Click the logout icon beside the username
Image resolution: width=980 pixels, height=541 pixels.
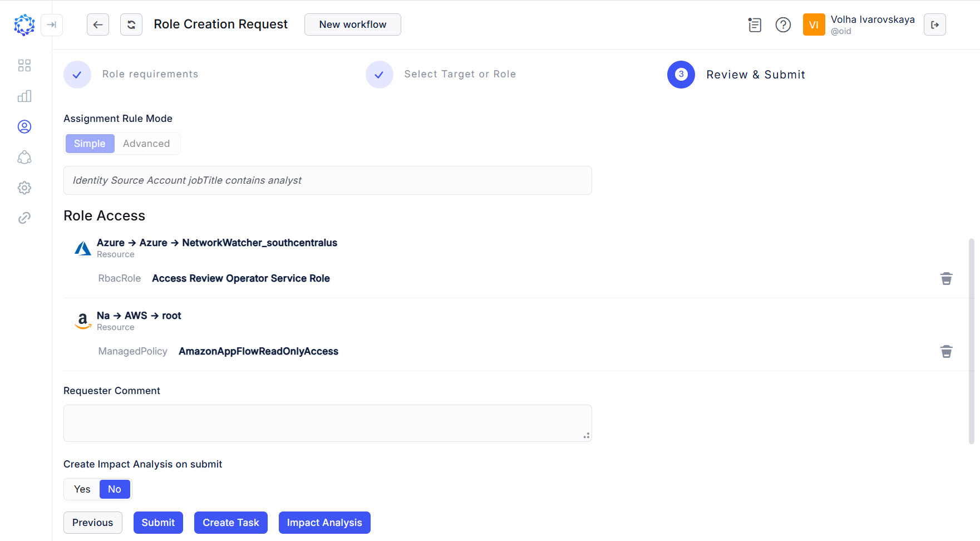934,24
